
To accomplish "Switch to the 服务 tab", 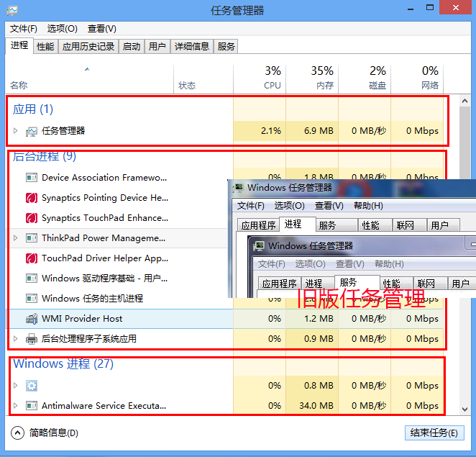I will (226, 47).
